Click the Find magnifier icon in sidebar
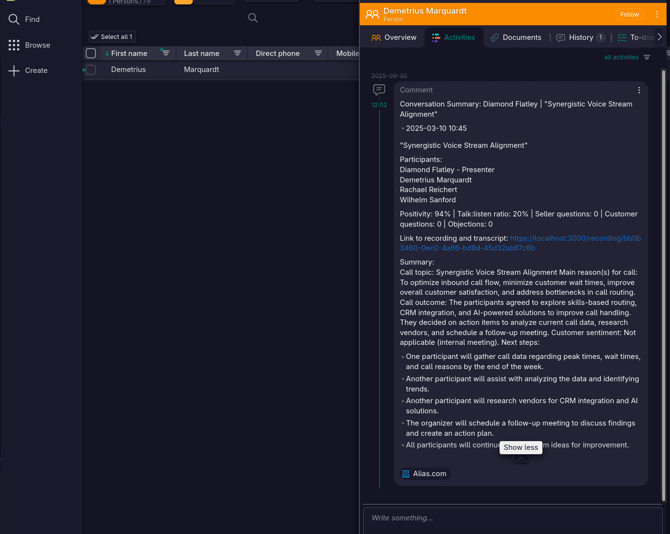This screenshot has width=670, height=534. (x=14, y=19)
